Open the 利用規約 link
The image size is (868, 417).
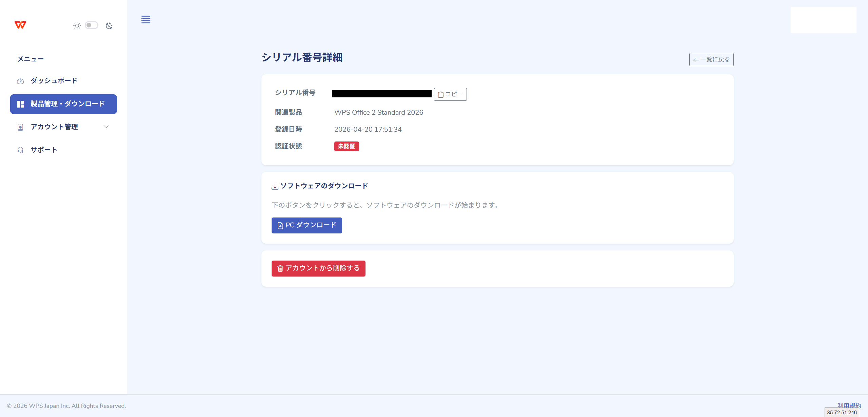(849, 405)
